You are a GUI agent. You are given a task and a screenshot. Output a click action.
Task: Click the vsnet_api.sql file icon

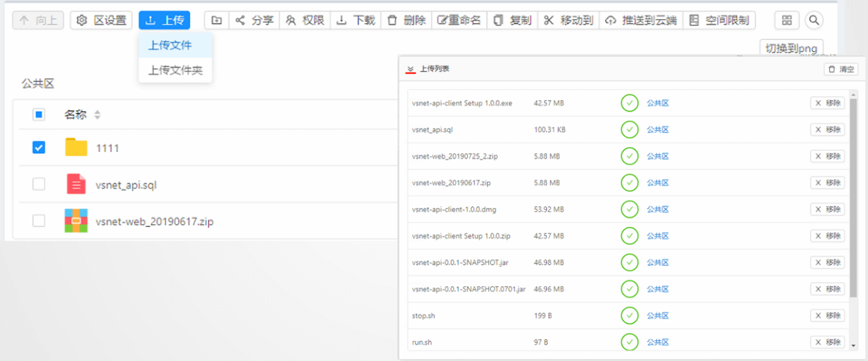[76, 185]
